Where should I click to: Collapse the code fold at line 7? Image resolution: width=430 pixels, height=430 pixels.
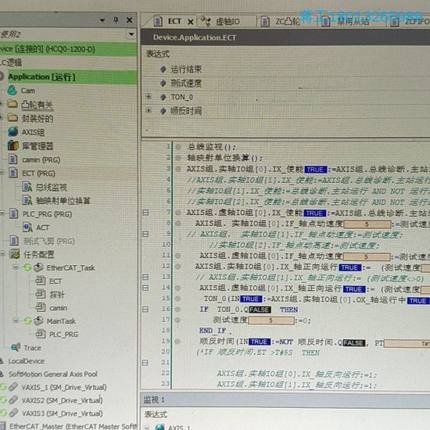click(146, 212)
